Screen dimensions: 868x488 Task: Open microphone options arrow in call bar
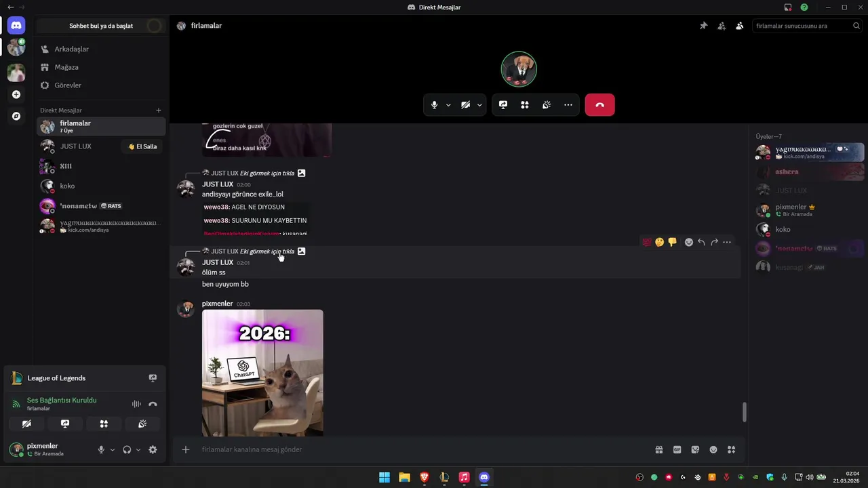448,105
